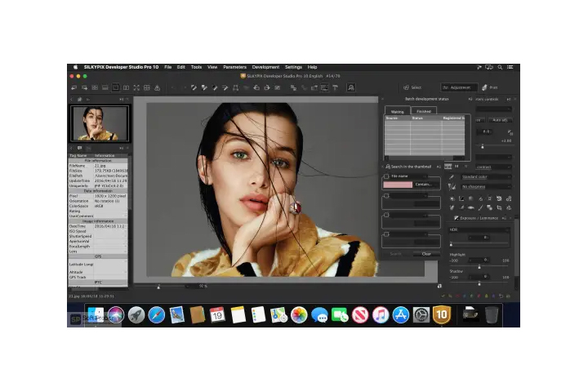Image resolution: width=588 pixels, height=392 pixels.
Task: Open the Edit menu
Action: (x=181, y=67)
